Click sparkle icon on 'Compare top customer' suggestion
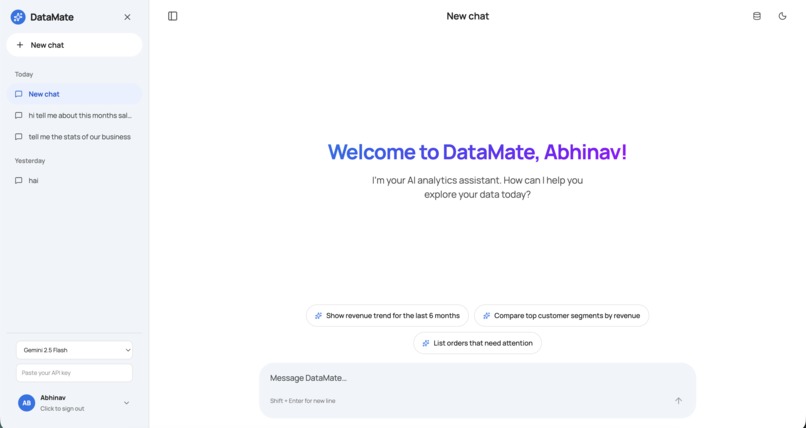 [x=486, y=315]
